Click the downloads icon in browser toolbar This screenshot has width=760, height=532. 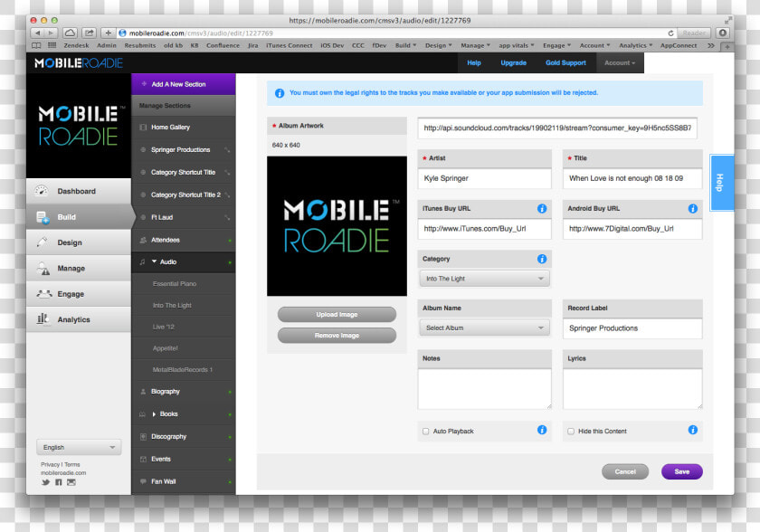coord(723,33)
